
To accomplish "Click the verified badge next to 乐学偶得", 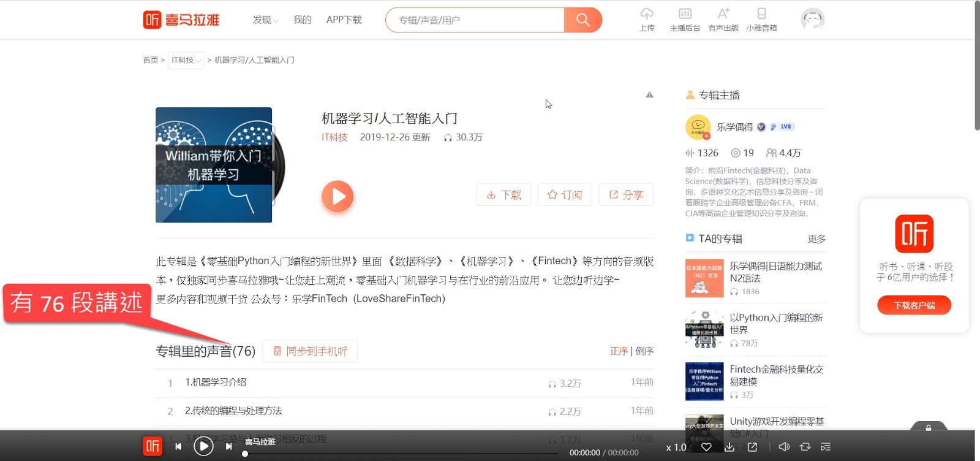I will pos(761,127).
